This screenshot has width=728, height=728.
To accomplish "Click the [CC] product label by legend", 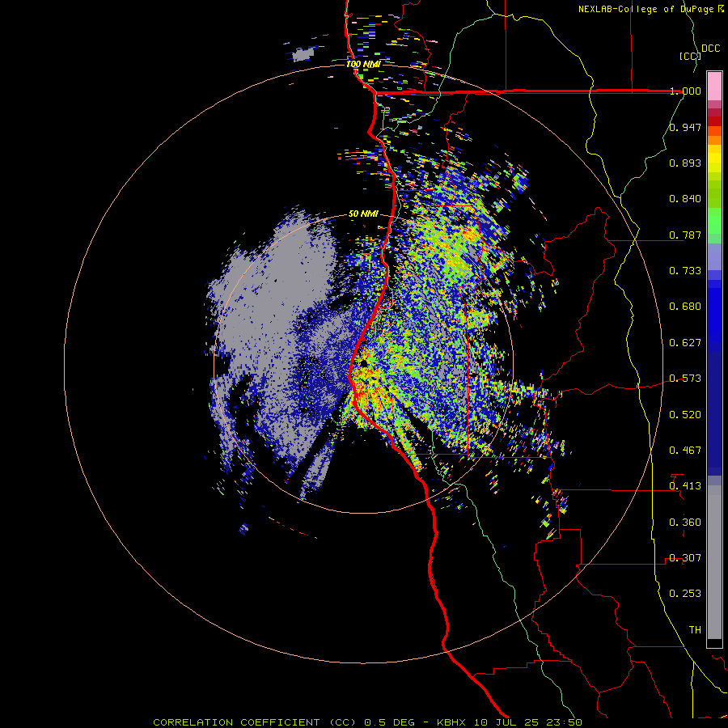I will [x=690, y=56].
